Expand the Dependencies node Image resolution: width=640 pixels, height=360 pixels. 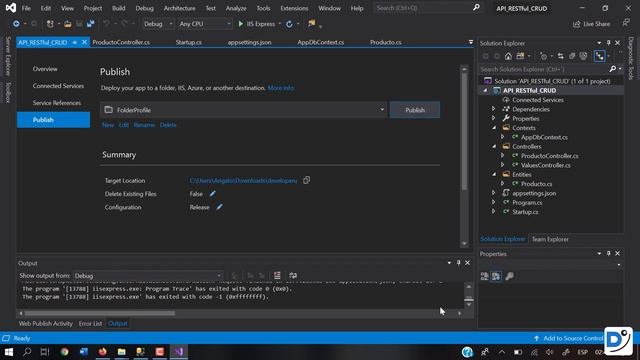[493, 109]
